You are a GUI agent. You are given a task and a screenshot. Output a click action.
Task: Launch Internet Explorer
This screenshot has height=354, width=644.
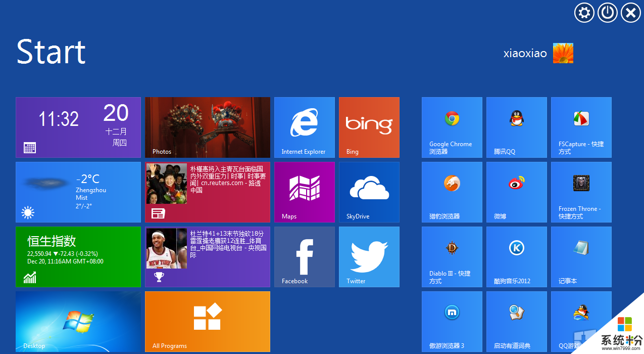[304, 127]
